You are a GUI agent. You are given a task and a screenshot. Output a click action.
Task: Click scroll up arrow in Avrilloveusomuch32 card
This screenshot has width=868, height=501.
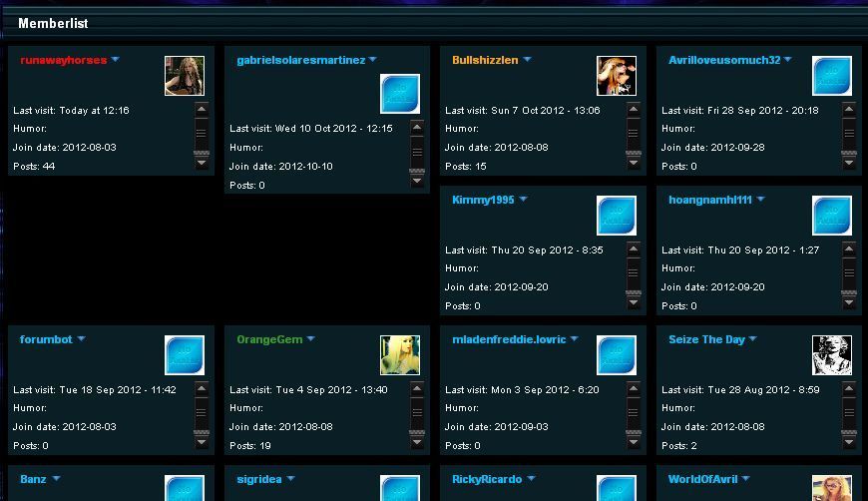pyautogui.click(x=849, y=109)
